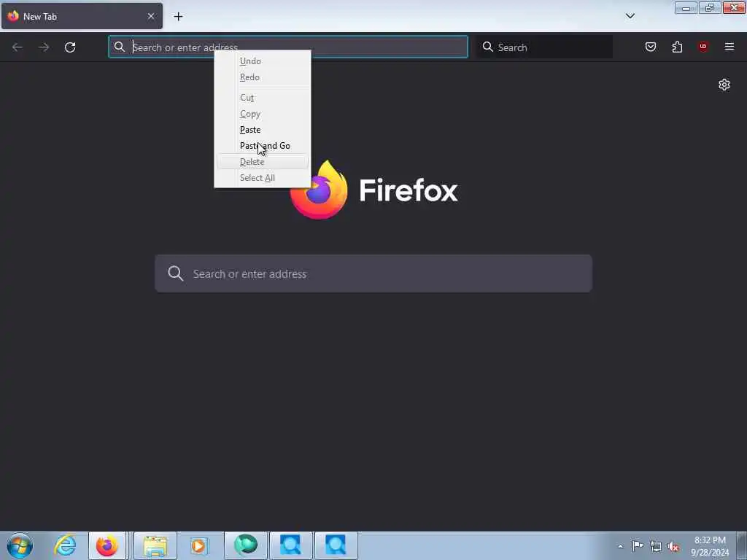Viewport: 747px width, 560px height.
Task: Reload the current page
Action: pos(70,47)
